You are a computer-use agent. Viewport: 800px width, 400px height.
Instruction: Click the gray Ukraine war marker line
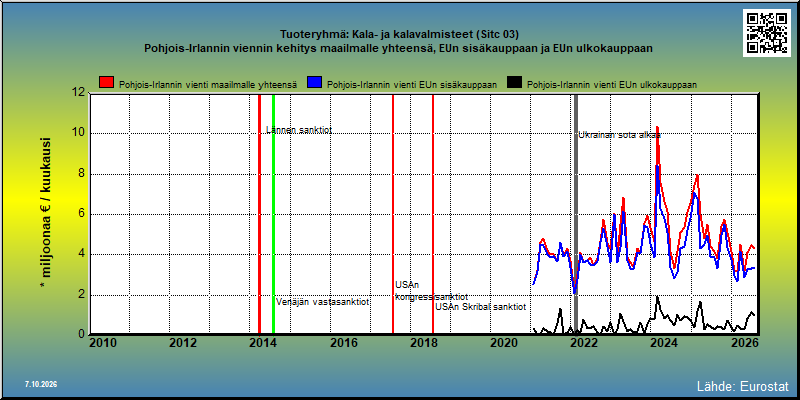pos(576,214)
